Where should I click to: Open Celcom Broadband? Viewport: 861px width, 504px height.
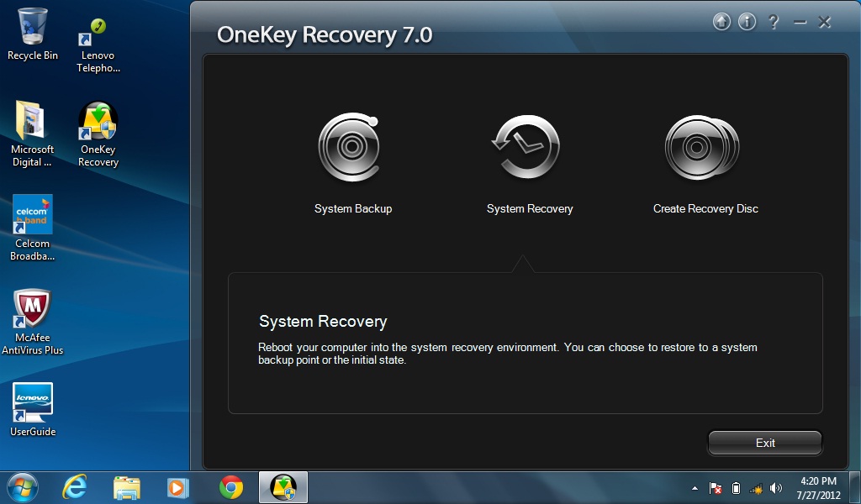32,220
